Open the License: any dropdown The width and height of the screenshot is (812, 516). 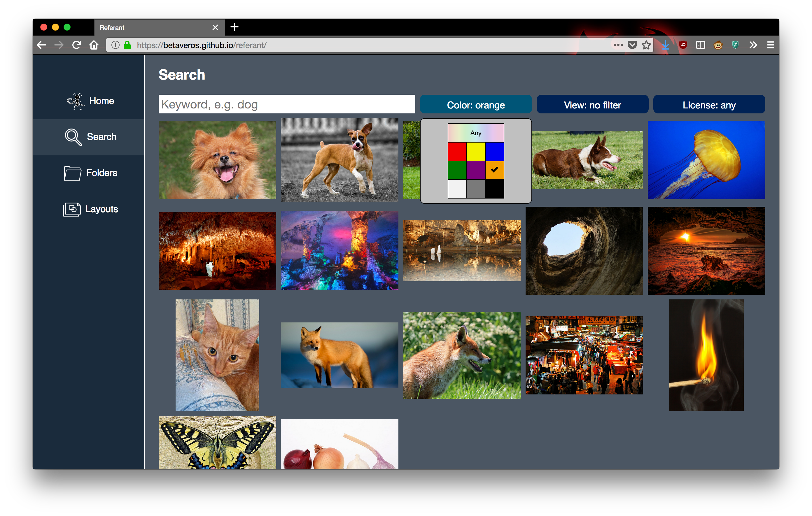pyautogui.click(x=709, y=105)
